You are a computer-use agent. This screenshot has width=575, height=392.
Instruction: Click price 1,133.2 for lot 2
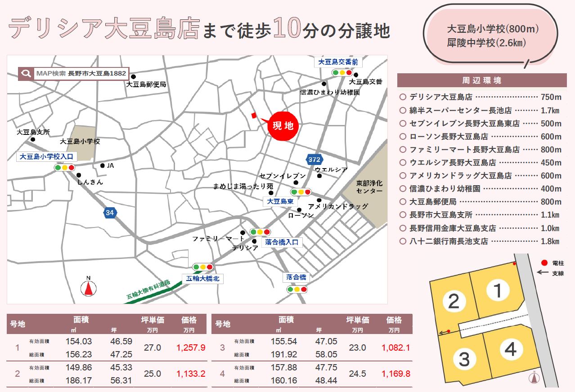(191, 374)
